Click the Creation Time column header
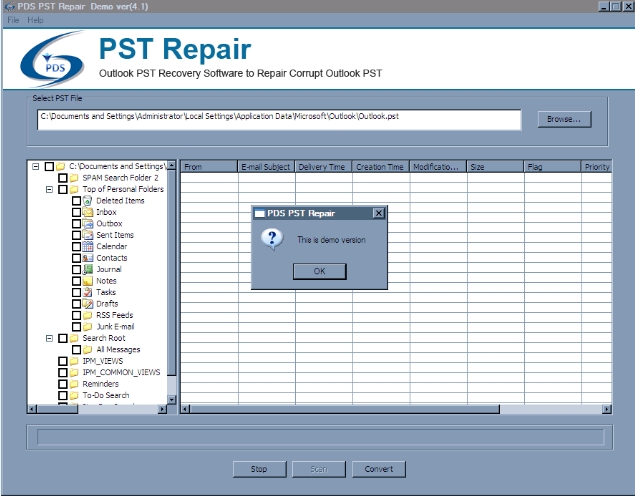The height and width of the screenshot is (496, 635). pyautogui.click(x=381, y=166)
